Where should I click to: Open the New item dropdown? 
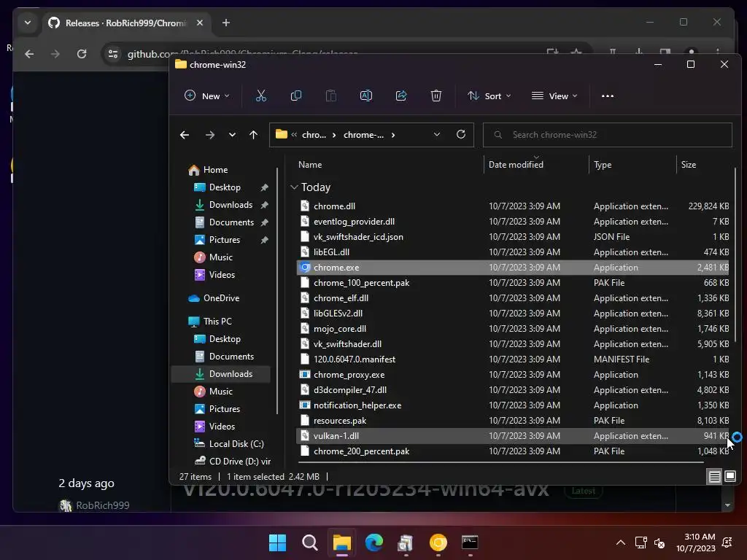(206, 96)
